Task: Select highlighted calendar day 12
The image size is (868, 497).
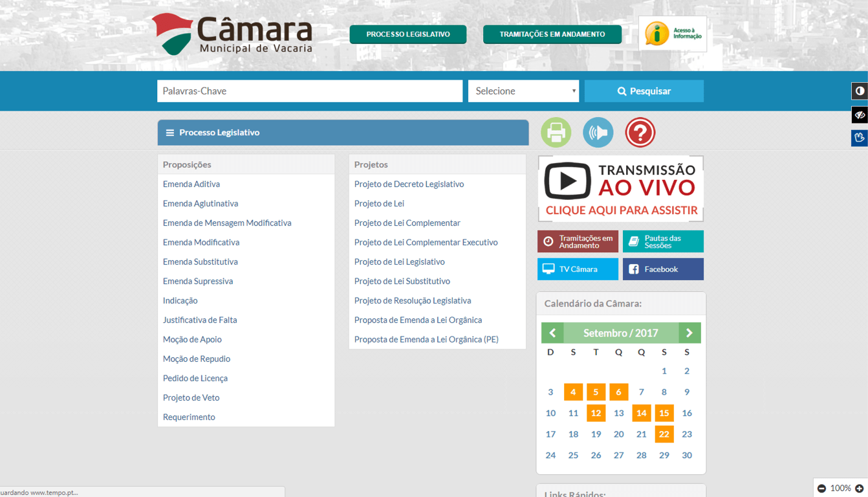Action: 596,413
